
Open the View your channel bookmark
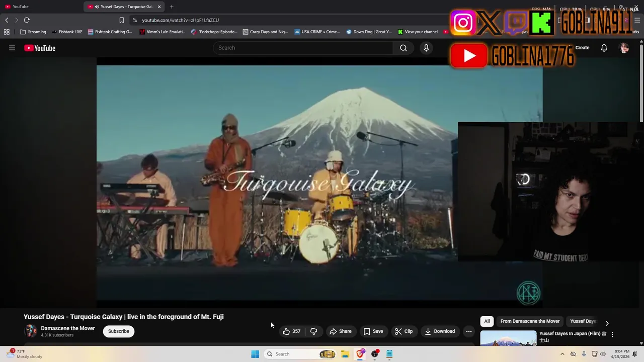coord(418,32)
